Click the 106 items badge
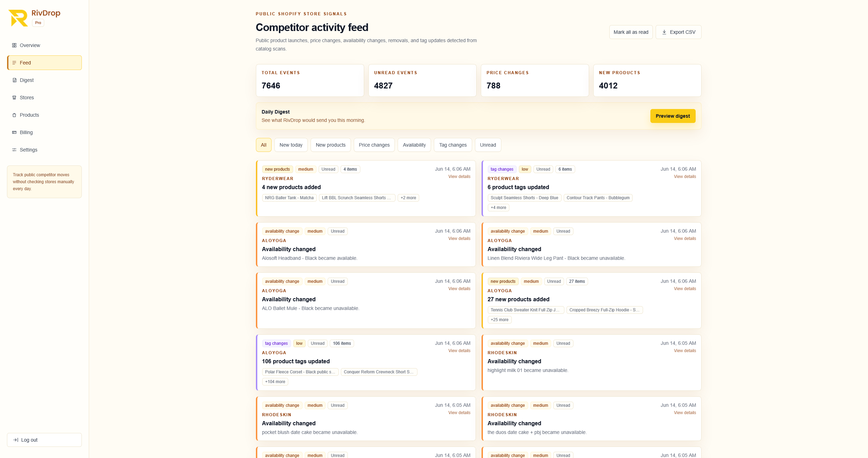Viewport: 868px width, 458px height. [342, 343]
